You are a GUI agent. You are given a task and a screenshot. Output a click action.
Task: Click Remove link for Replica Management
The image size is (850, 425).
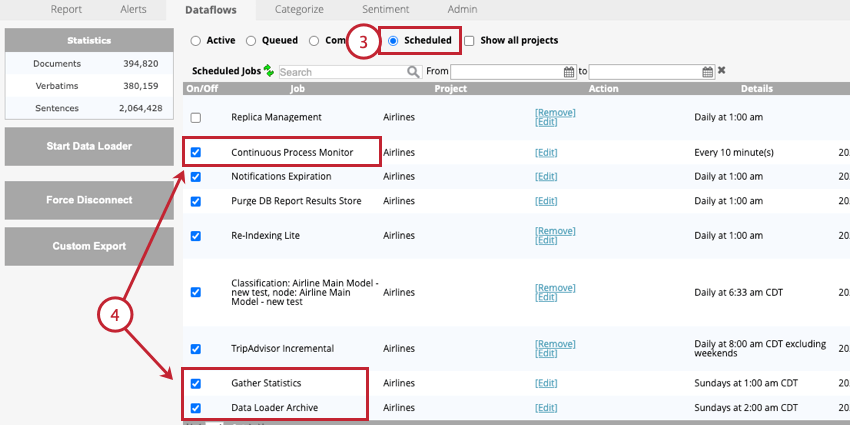555,113
